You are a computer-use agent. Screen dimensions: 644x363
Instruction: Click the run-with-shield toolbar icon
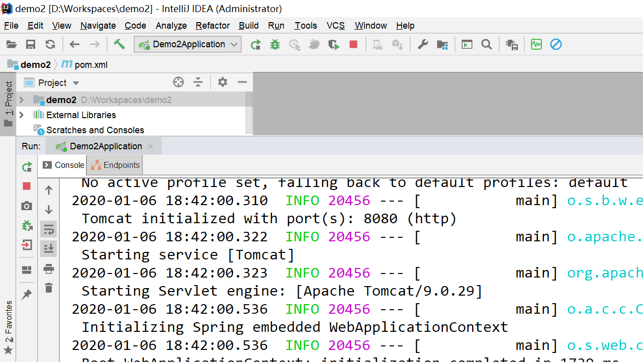tap(334, 45)
